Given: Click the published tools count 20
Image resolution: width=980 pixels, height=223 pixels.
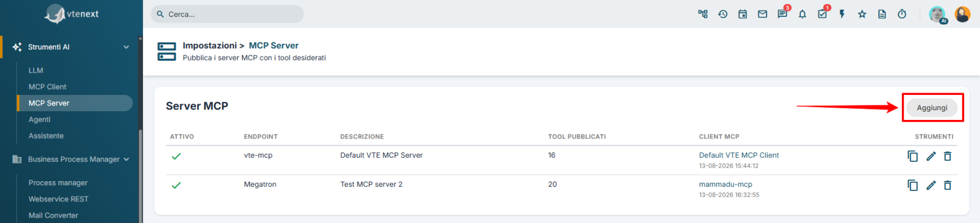Looking at the screenshot, I should click(x=552, y=185).
